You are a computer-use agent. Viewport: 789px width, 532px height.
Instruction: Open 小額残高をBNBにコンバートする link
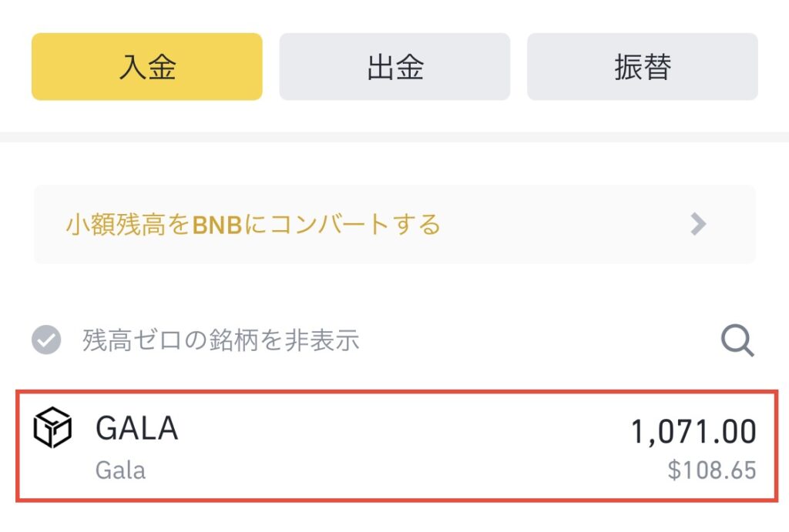[x=253, y=224]
